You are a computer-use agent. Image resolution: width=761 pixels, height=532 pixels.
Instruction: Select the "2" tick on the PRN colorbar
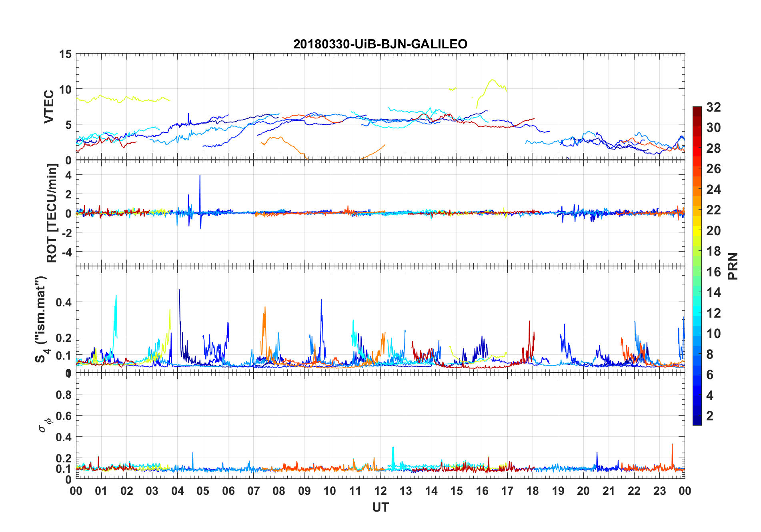click(710, 416)
